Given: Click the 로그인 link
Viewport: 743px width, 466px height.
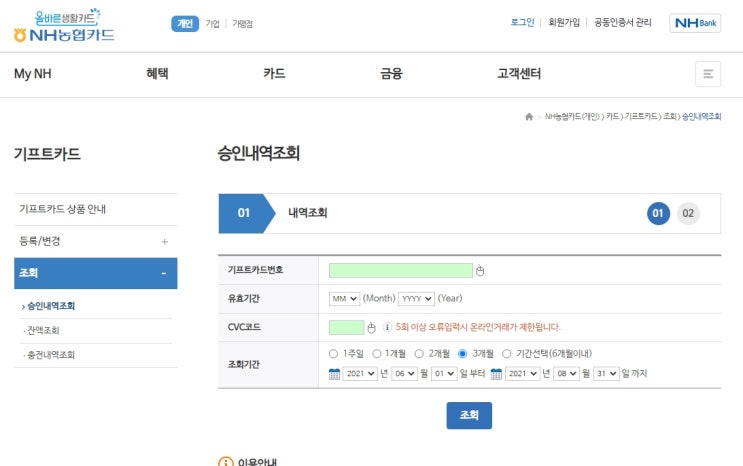Looking at the screenshot, I should 522,22.
